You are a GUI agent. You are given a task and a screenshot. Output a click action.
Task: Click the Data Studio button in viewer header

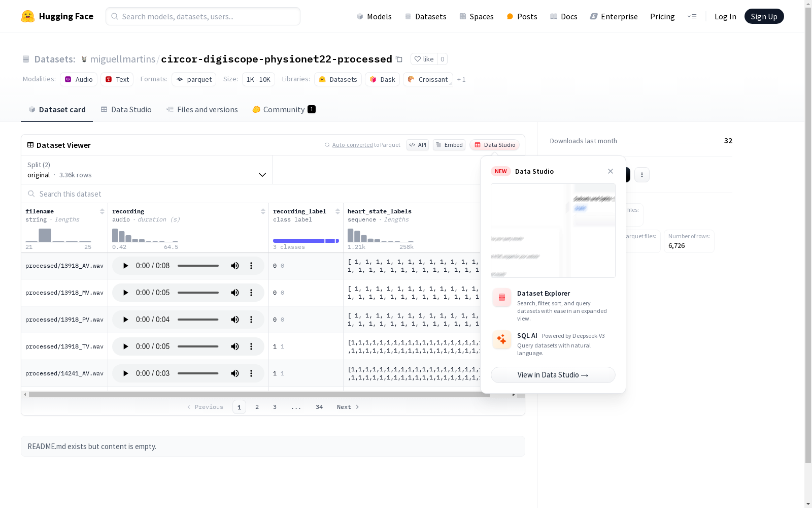[495, 145]
